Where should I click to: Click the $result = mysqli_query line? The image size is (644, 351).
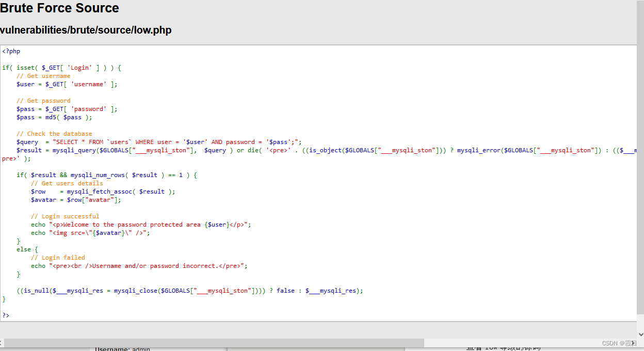[x=327, y=150]
